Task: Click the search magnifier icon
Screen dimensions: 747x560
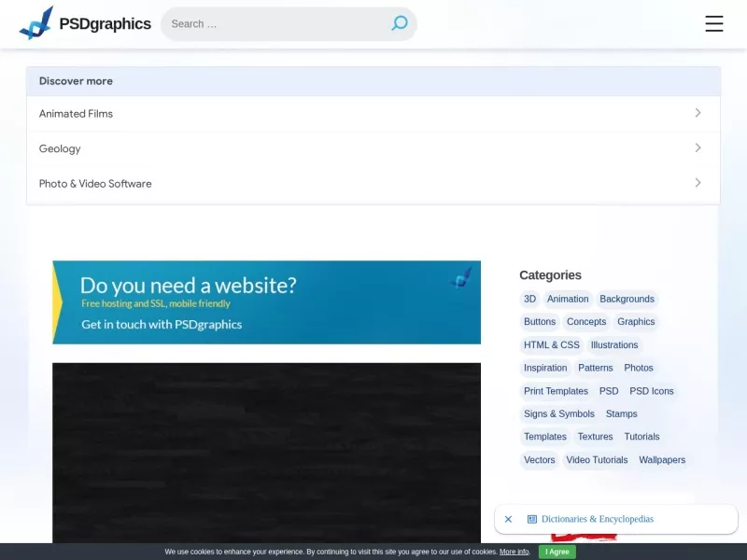Action: pos(400,23)
